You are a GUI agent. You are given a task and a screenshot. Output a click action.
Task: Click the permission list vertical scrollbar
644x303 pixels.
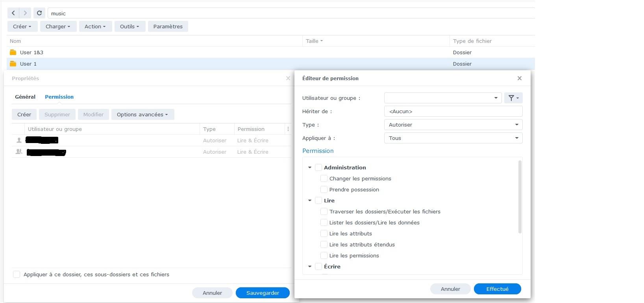coord(520,196)
